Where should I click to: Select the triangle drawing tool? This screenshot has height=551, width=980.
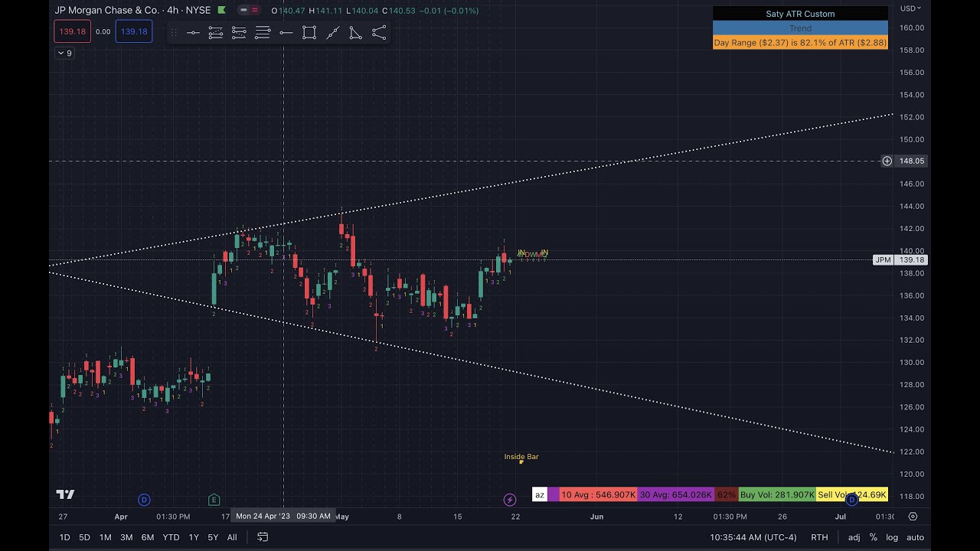(356, 33)
